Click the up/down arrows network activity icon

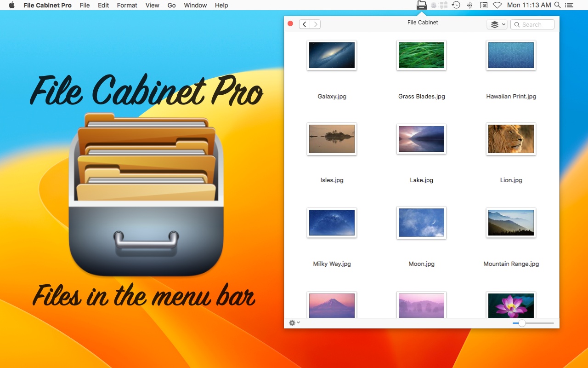pyautogui.click(x=444, y=5)
